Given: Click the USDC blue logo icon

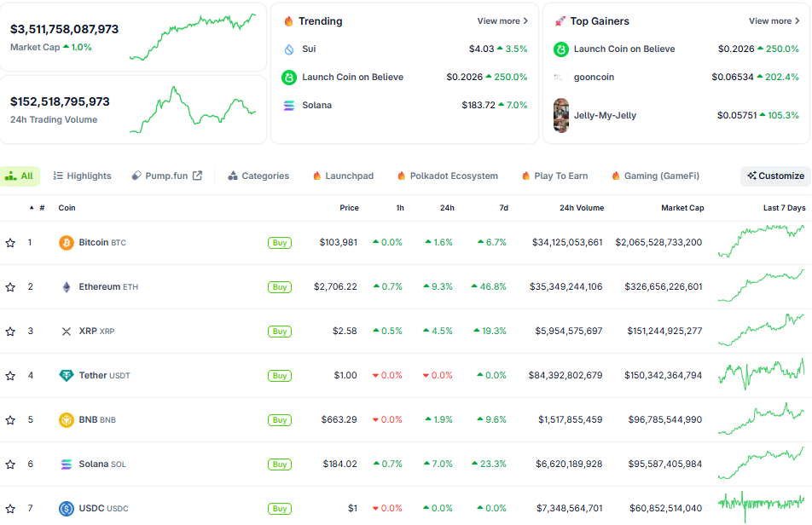Looking at the screenshot, I should pyautogui.click(x=67, y=509).
